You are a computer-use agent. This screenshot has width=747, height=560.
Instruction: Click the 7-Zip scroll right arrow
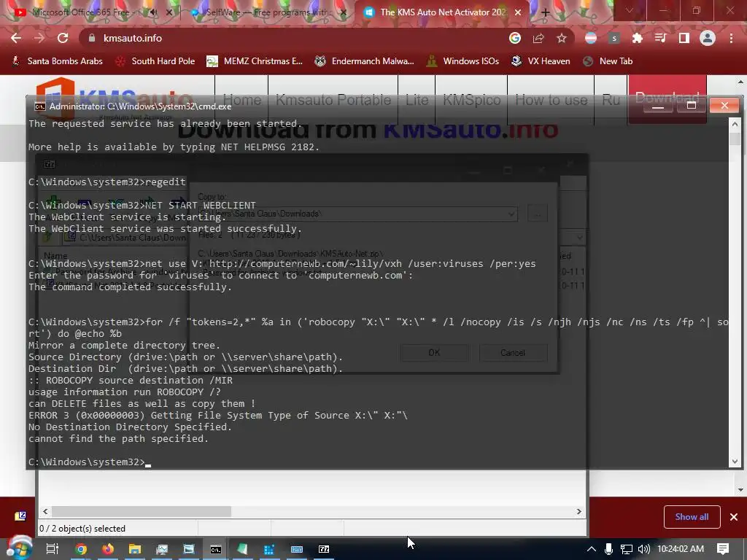tap(578, 511)
